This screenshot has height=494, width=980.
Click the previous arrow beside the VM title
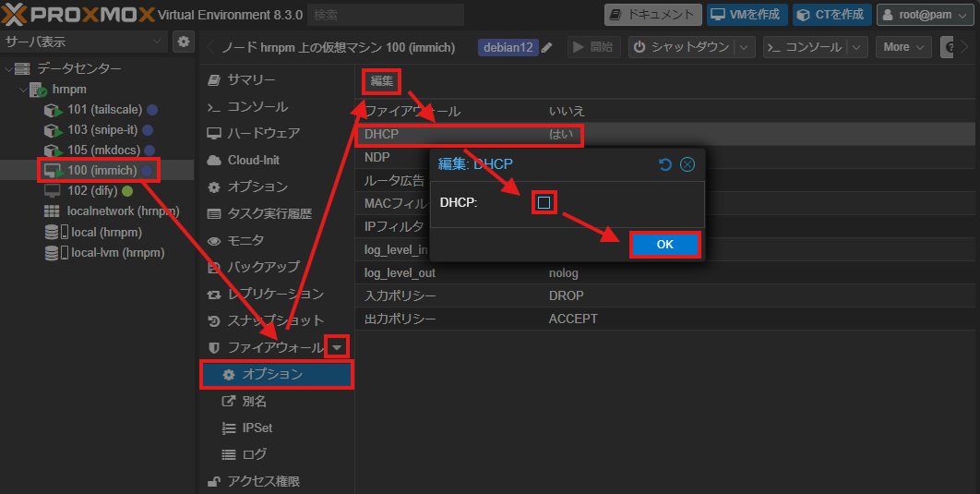pyautogui.click(x=210, y=47)
